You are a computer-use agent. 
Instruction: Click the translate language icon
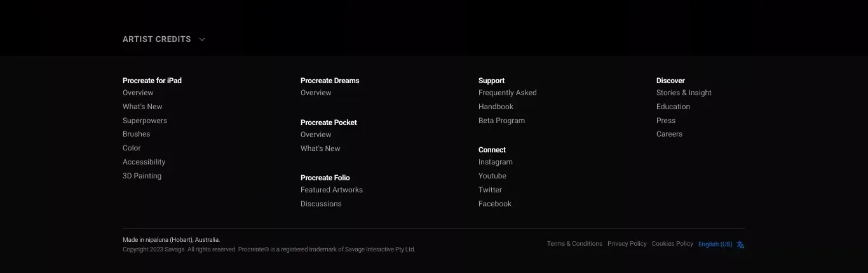[740, 244]
